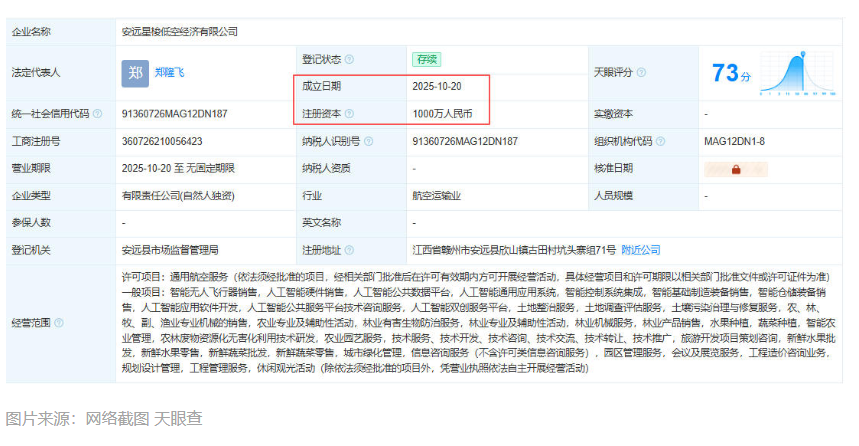Image resolution: width=859 pixels, height=446 pixels.
Task: Click the 73分 score value
Action: 731,73
